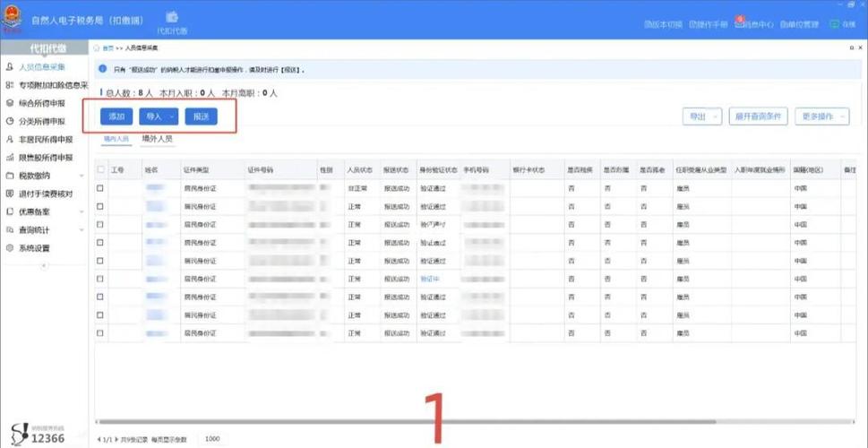Open the 导出 dropdown
This screenshot has height=448, width=868.
click(702, 116)
